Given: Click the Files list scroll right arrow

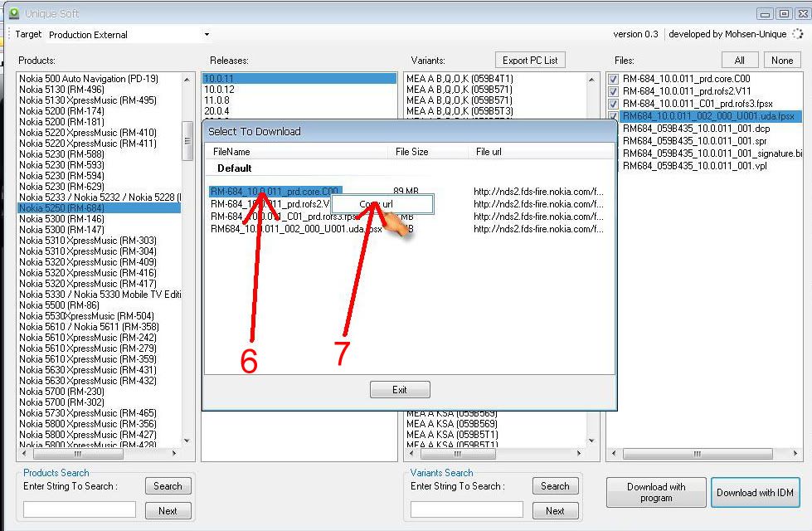Looking at the screenshot, I should point(795,454).
